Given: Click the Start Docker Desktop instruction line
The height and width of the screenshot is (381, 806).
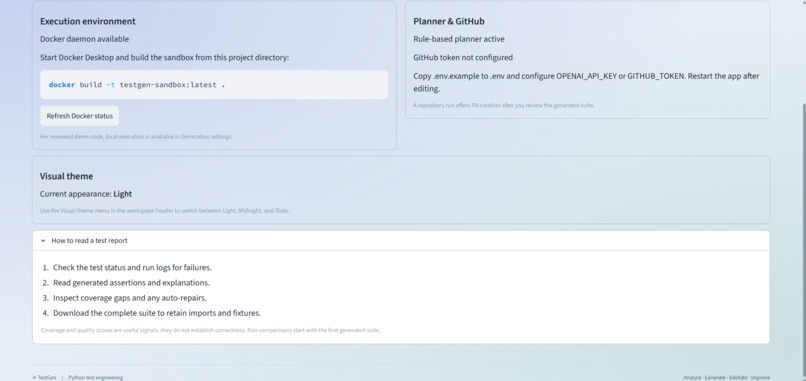Looking at the screenshot, I should pos(164,58).
